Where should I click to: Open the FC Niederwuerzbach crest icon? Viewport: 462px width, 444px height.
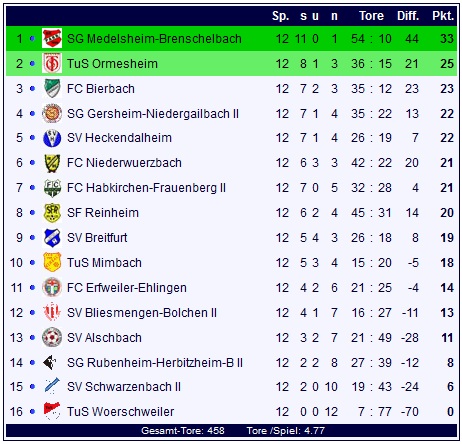tap(52, 163)
